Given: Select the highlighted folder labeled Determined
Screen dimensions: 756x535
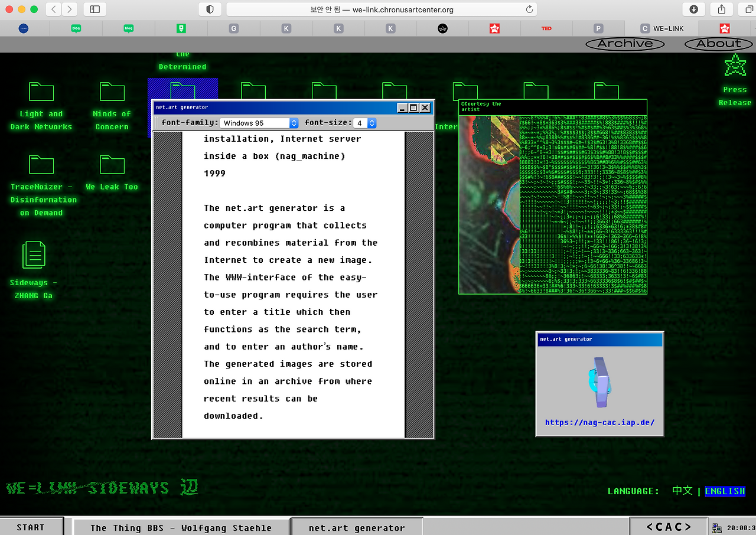Looking at the screenshot, I should (183, 89).
